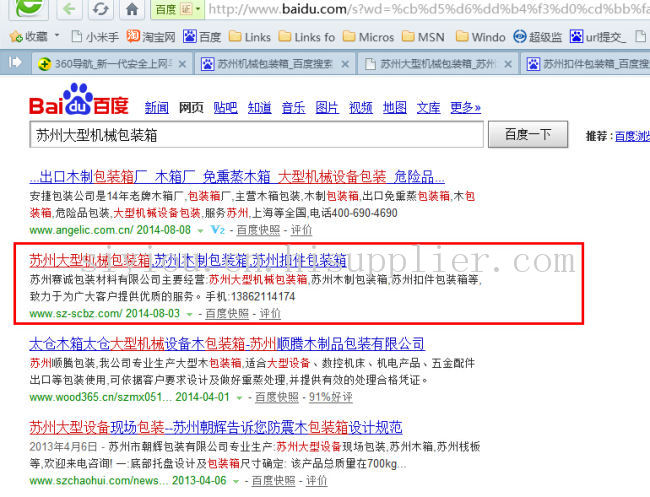Click V2 verification badge on angelic result
Viewport: 650px width, 497px height.
coord(218,230)
